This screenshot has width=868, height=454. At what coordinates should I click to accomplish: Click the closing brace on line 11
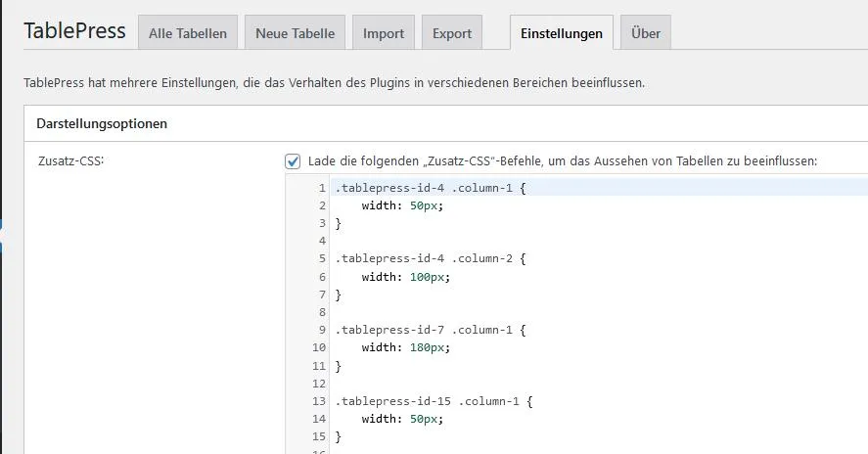pyautogui.click(x=339, y=366)
